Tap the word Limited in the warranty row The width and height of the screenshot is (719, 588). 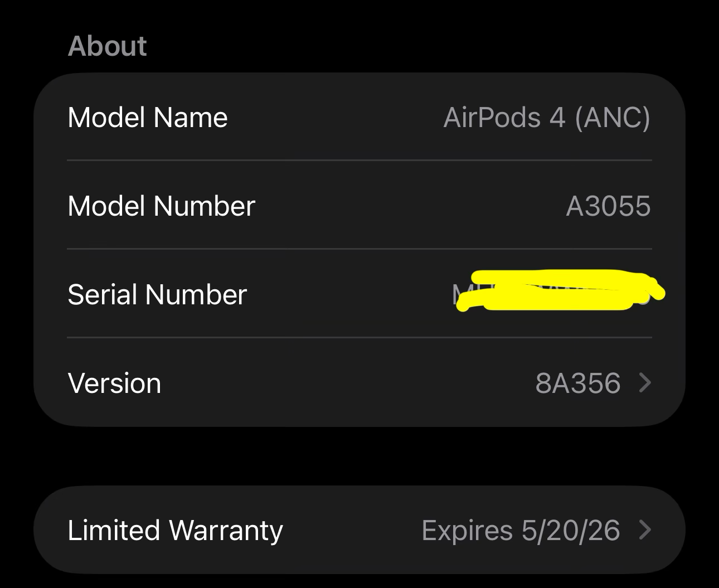pos(113,530)
